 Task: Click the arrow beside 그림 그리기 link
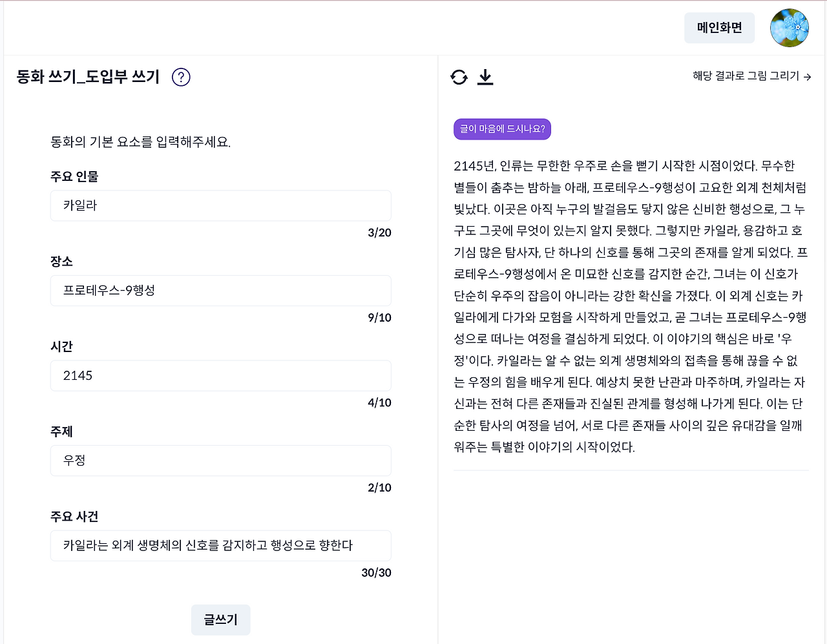pos(807,76)
